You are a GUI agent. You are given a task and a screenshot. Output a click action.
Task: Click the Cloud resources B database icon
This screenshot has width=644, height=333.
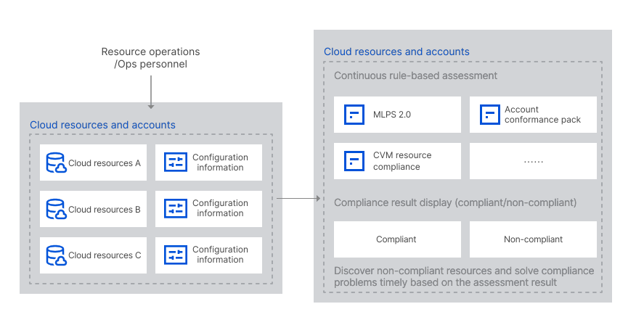pyautogui.click(x=56, y=209)
